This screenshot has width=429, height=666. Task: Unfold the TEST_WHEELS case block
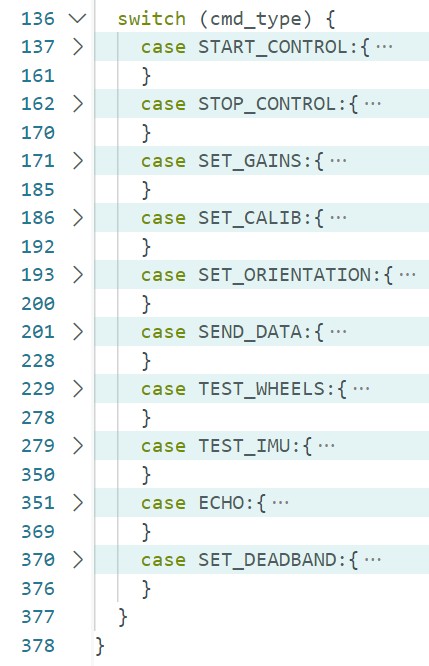click(x=78, y=389)
